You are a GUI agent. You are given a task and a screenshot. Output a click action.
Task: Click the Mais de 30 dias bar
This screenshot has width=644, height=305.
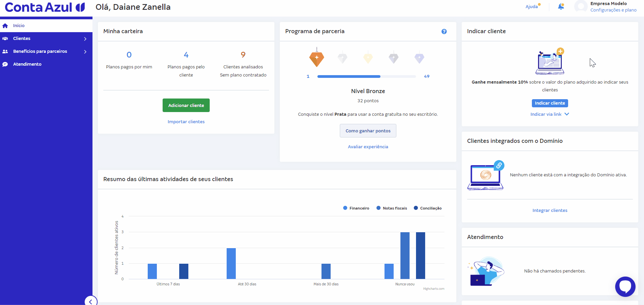click(x=326, y=271)
